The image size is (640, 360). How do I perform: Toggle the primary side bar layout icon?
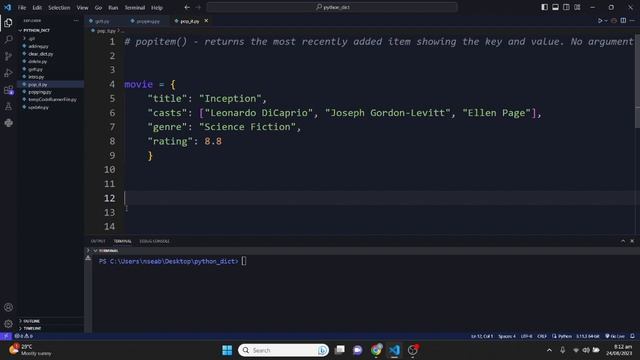coord(544,7)
